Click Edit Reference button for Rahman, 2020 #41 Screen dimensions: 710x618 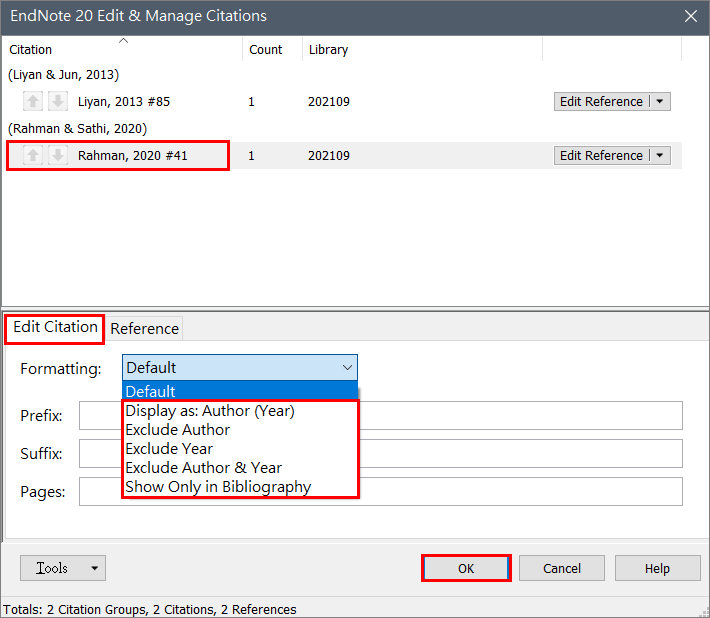(x=601, y=155)
